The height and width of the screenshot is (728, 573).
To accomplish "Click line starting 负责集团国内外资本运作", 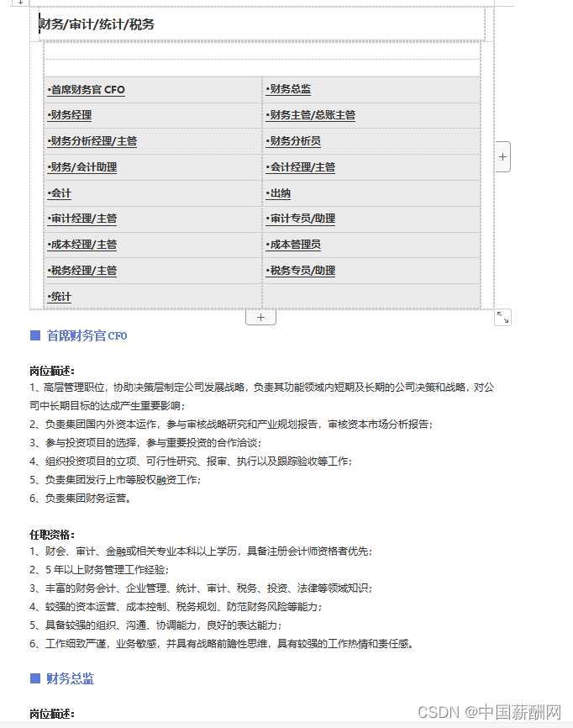I will coord(231,425).
